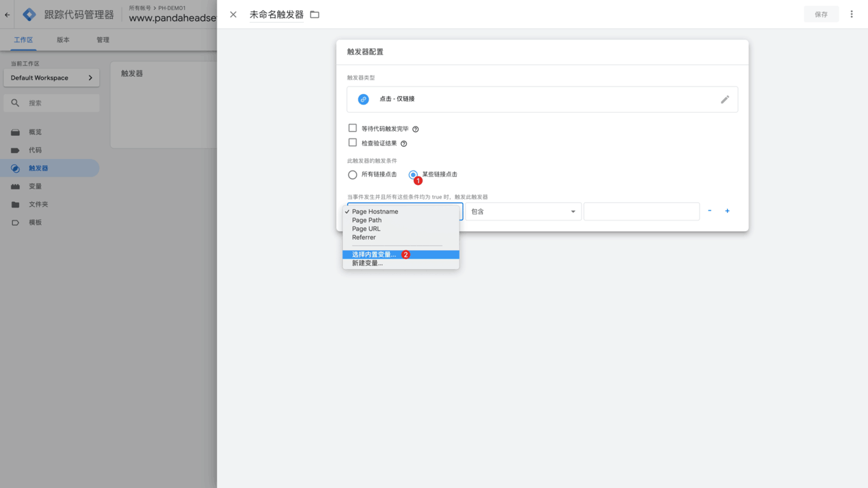Click the pencil edit icon for trigger type
Viewport: 868px width, 488px height.
click(x=724, y=100)
